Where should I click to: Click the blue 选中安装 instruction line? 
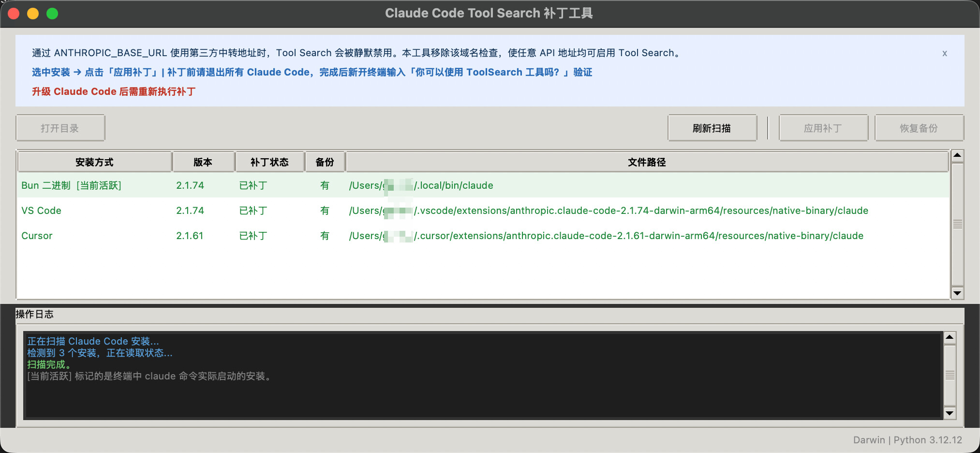(312, 72)
